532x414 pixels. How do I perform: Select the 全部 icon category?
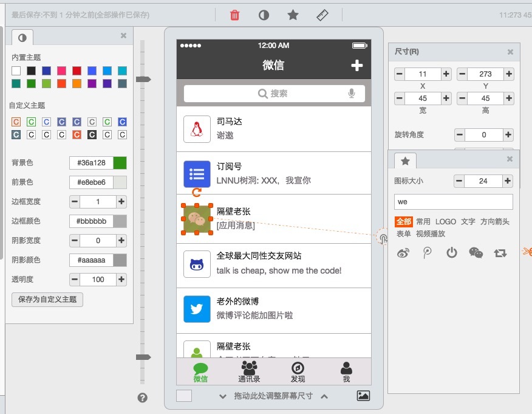pos(404,222)
